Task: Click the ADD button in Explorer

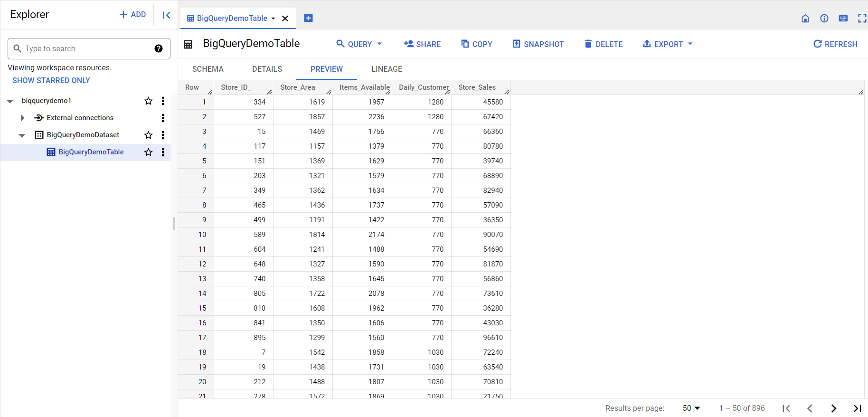Action: [132, 15]
